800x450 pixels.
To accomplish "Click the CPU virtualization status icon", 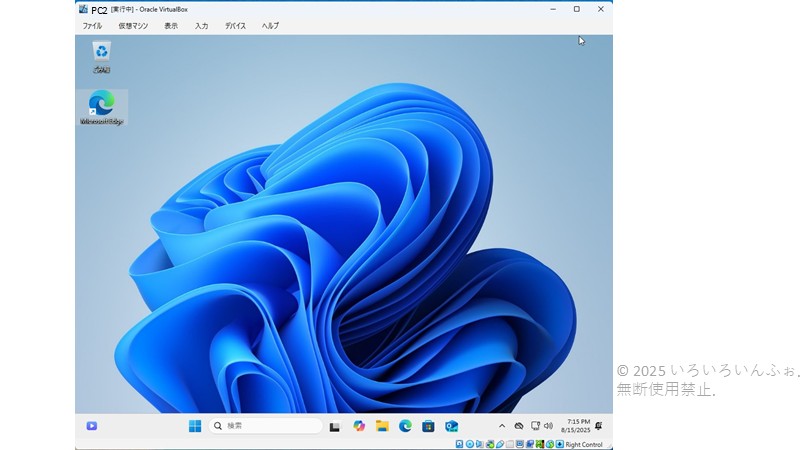I will pos(539,444).
